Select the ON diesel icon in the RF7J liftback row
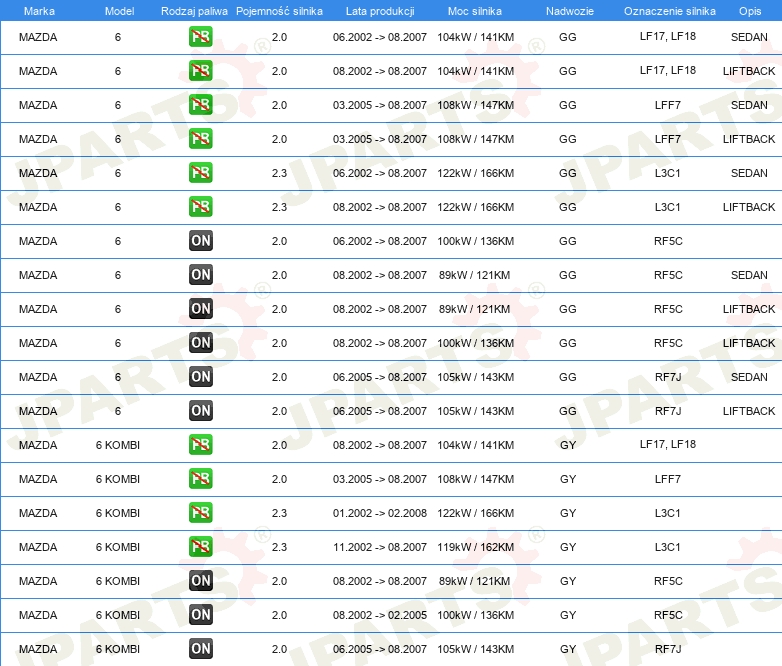The height and width of the screenshot is (666, 782). pyautogui.click(x=200, y=411)
